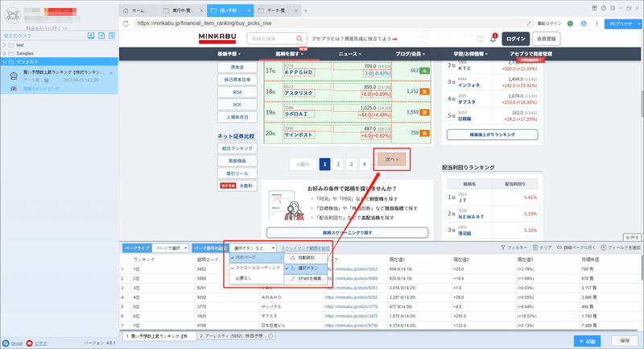Click the 株価値上がりランキング button
The image size is (644, 349).
(x=492, y=135)
